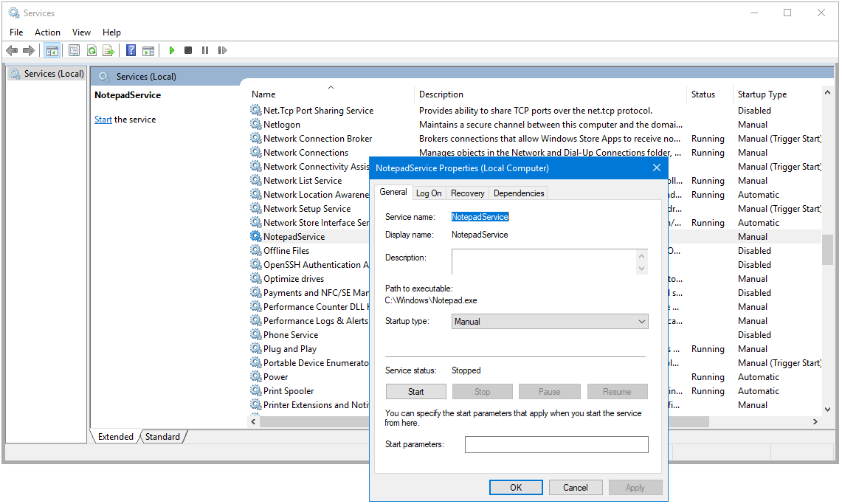Screen dimensions: 842x504
Task: Open the File menu
Action: click(16, 32)
